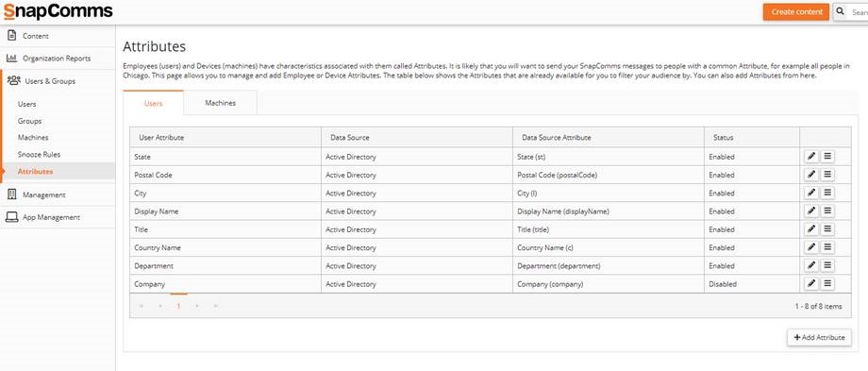
Task: Open menu icon for City row
Action: [x=827, y=194]
